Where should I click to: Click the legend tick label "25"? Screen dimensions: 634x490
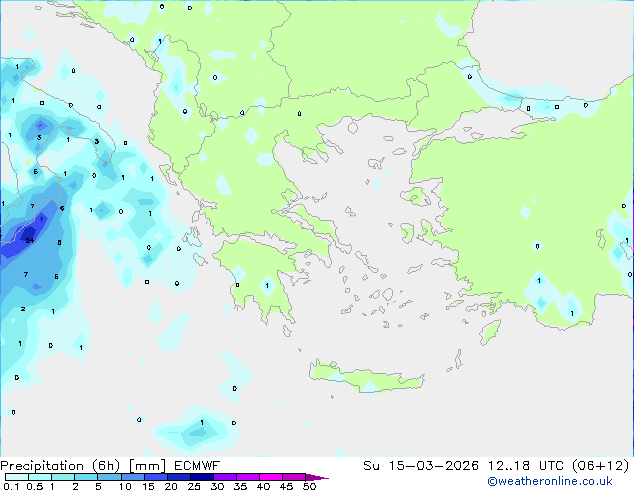[194, 486]
